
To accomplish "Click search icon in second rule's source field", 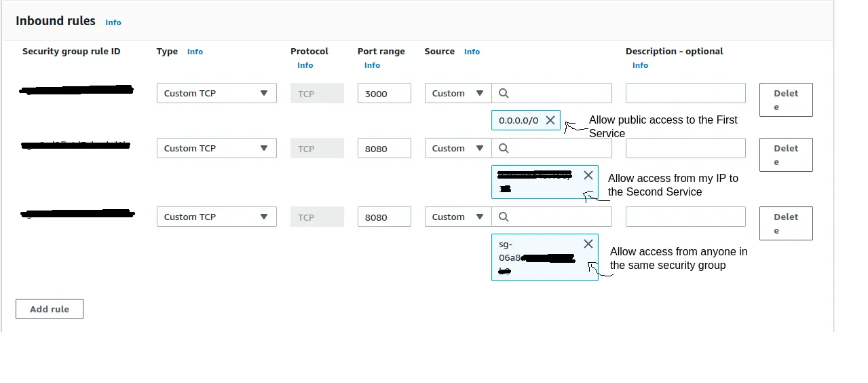I will (504, 148).
